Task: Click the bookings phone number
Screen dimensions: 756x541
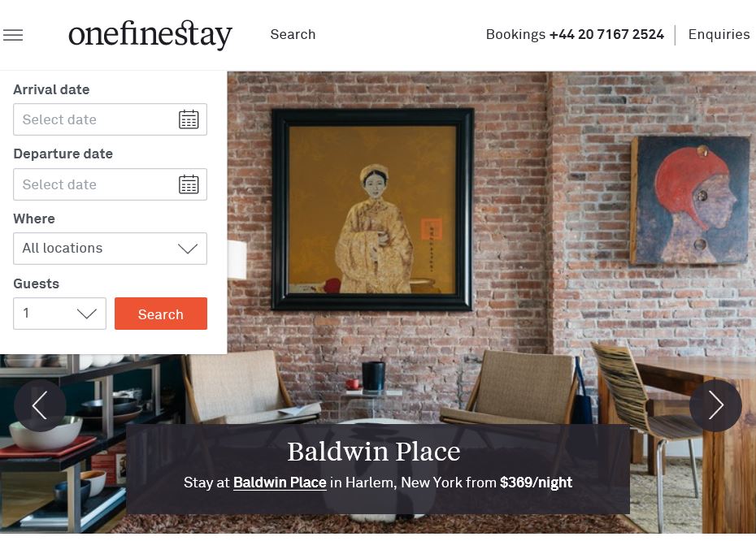Action: click(606, 35)
